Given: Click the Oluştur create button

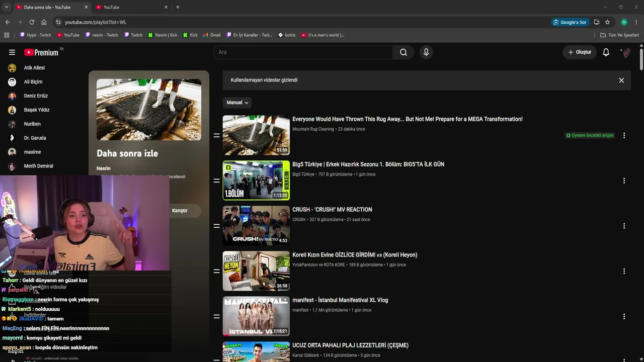Looking at the screenshot, I should [580, 52].
